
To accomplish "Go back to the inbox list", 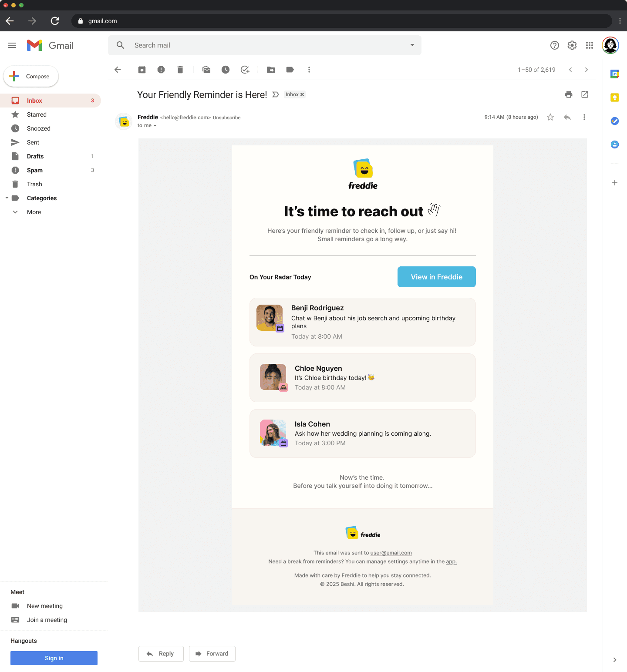I will pyautogui.click(x=118, y=70).
